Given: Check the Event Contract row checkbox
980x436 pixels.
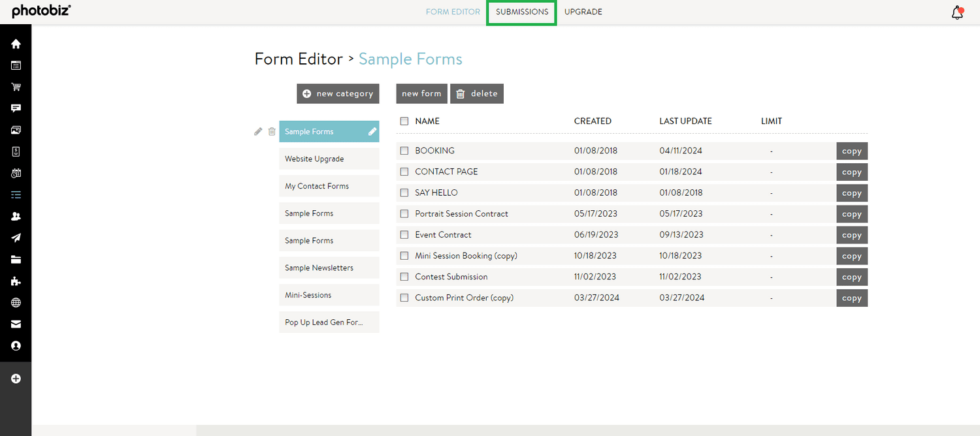Looking at the screenshot, I should tap(404, 234).
